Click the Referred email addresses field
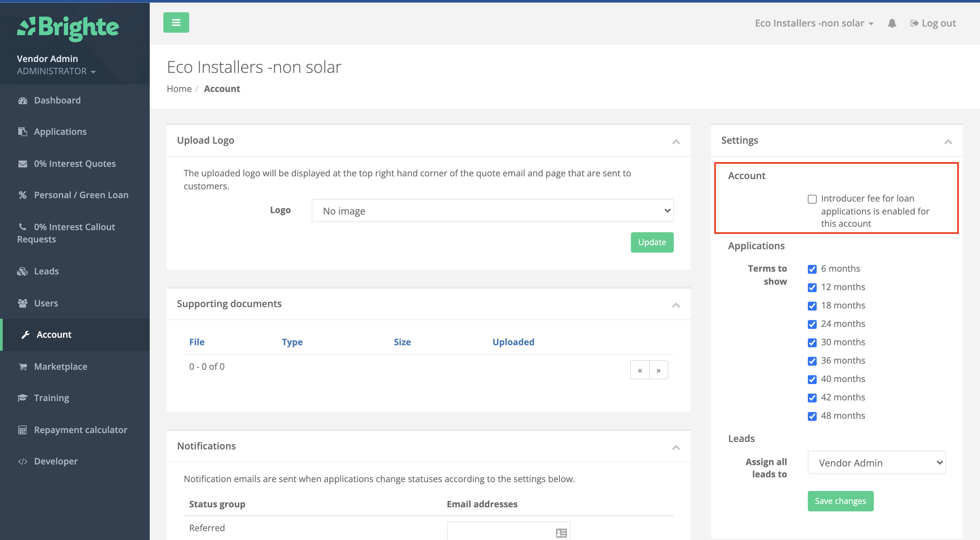 [x=508, y=531]
